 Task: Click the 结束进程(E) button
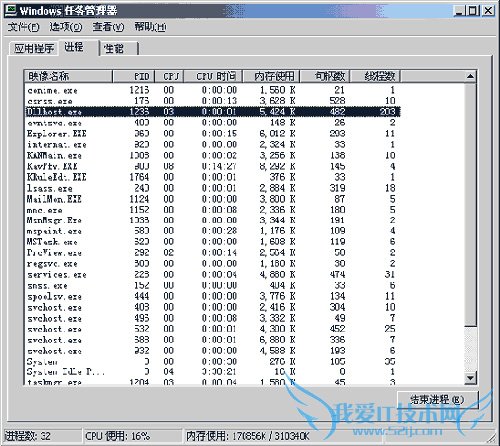click(x=438, y=400)
